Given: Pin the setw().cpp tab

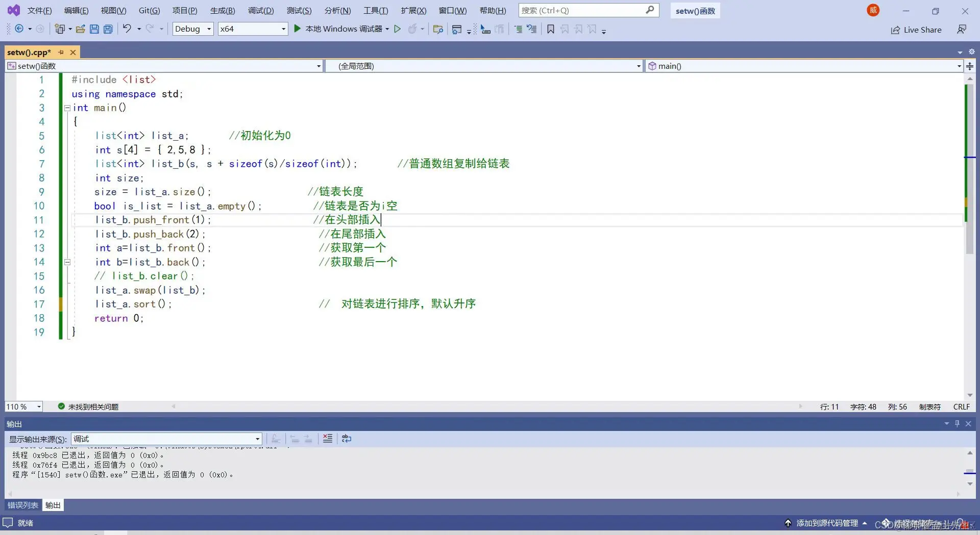Looking at the screenshot, I should 61,52.
